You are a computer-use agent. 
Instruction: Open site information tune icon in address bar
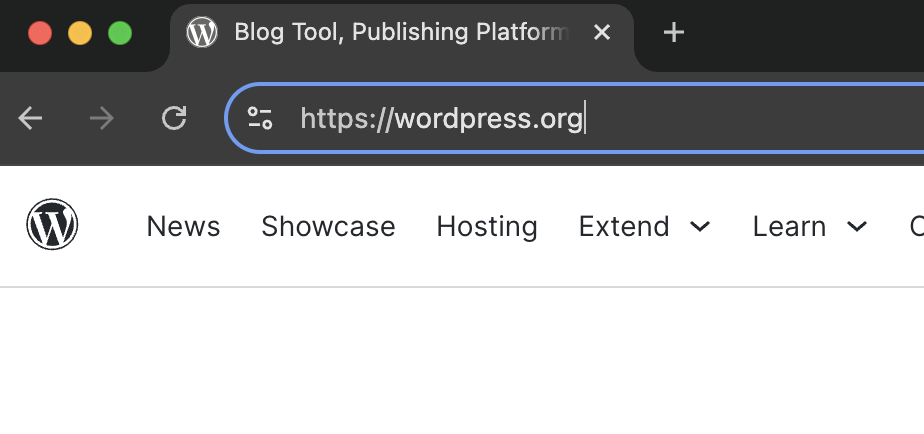[259, 118]
